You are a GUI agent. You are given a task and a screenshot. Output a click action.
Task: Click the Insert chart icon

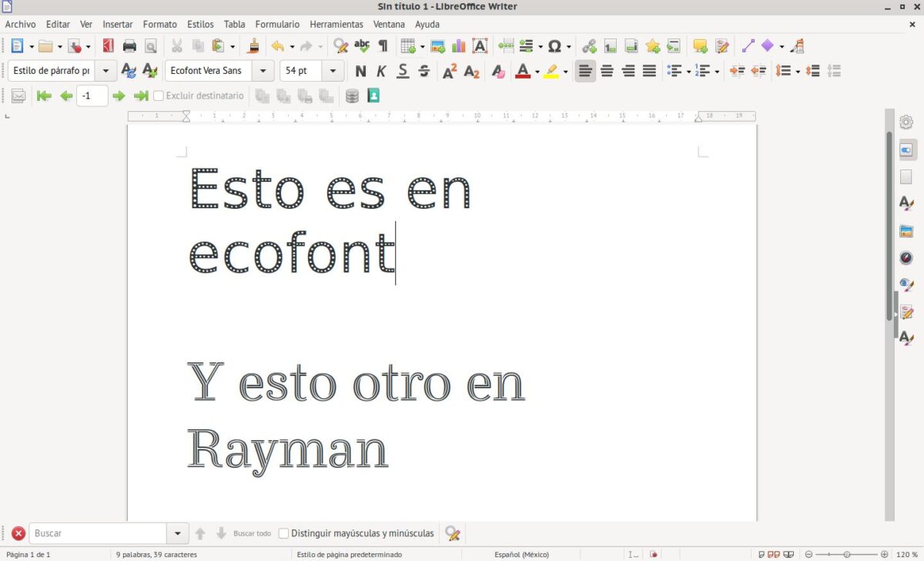(459, 46)
